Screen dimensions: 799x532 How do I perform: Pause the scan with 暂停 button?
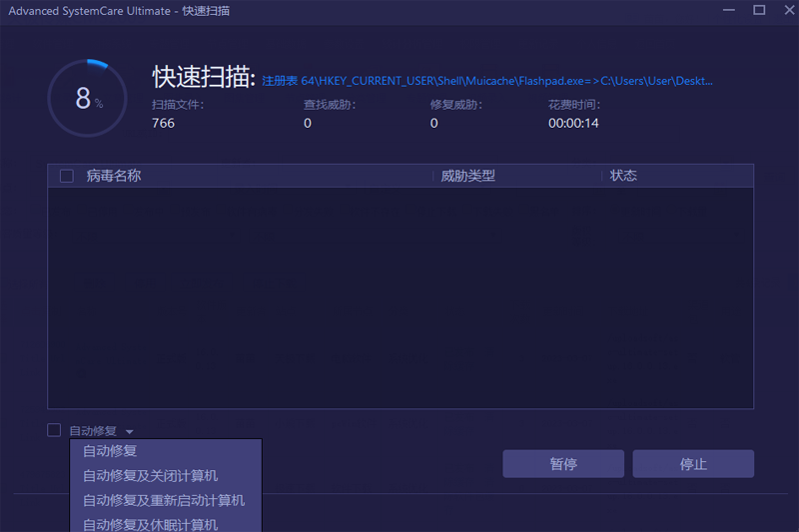coord(563,464)
